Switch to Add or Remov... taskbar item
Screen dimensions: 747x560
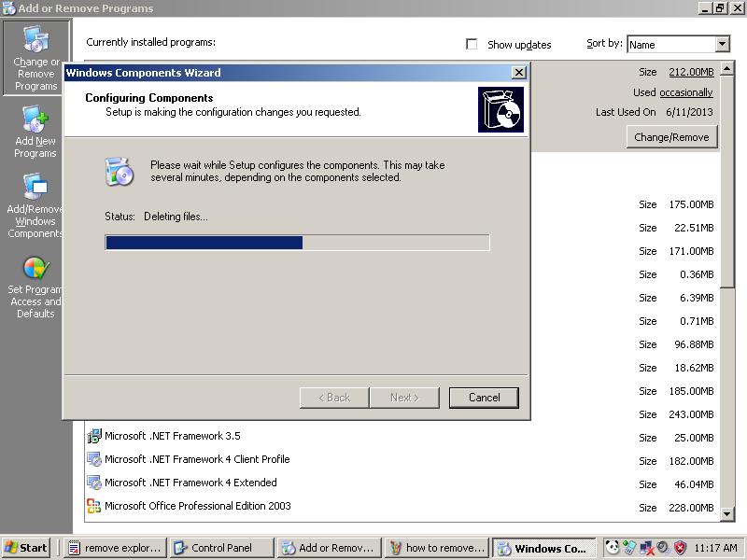(x=330, y=548)
